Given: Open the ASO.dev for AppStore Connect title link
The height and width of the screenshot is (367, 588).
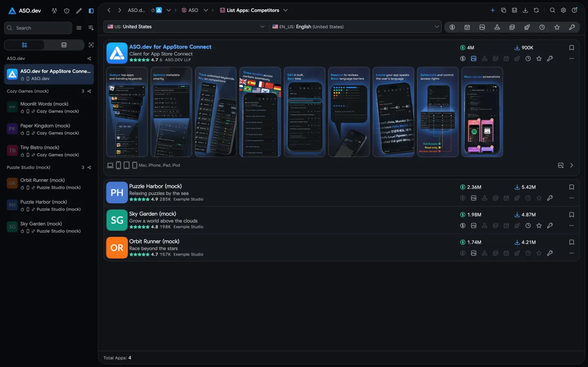Looking at the screenshot, I should pos(170,47).
